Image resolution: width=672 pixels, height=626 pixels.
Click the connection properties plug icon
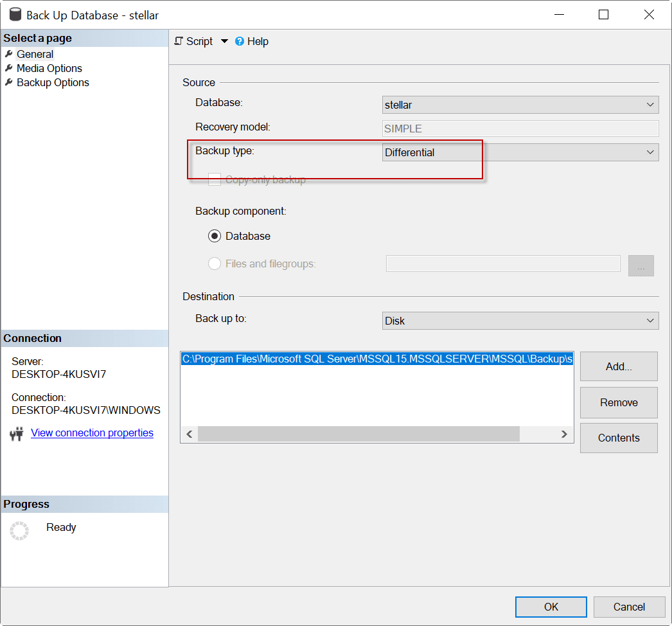pos(17,434)
